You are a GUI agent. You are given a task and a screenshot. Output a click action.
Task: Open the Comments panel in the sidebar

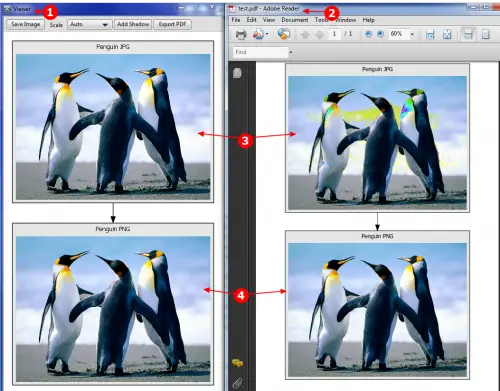point(237,363)
